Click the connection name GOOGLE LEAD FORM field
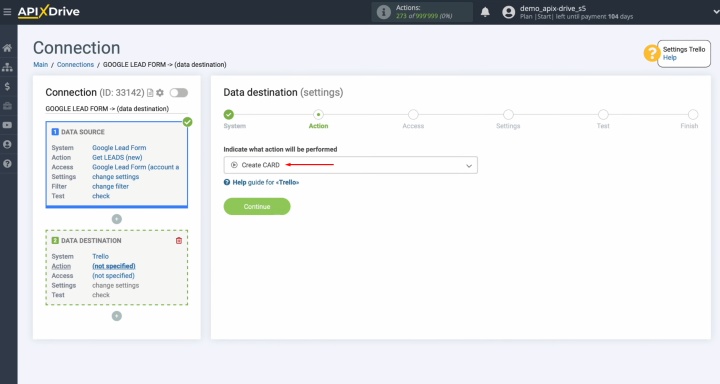 coord(116,109)
